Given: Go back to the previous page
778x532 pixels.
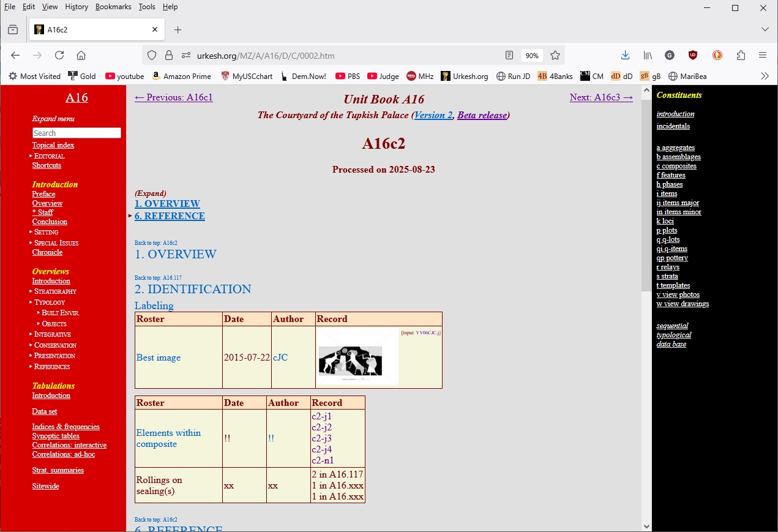Looking at the screenshot, I should coord(15,55).
